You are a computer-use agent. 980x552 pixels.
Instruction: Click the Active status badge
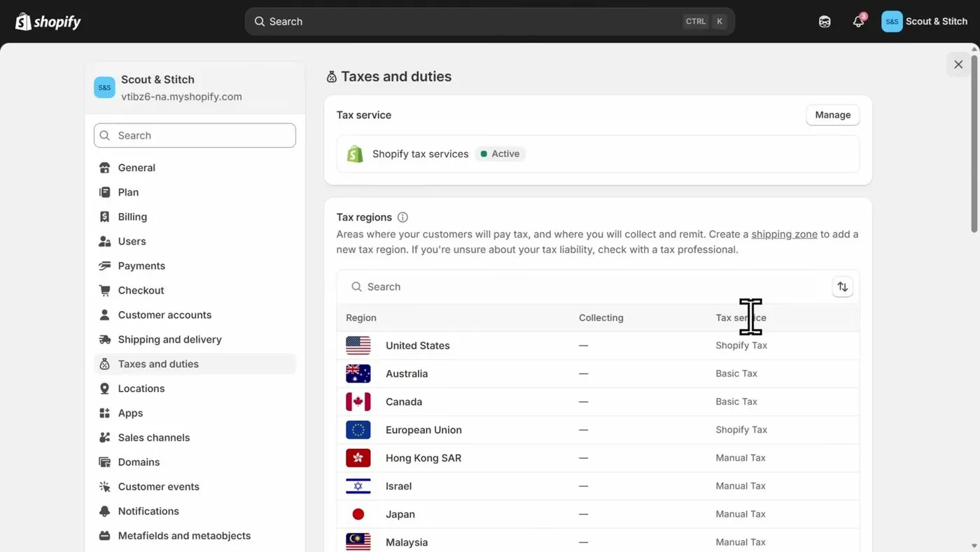coord(500,153)
